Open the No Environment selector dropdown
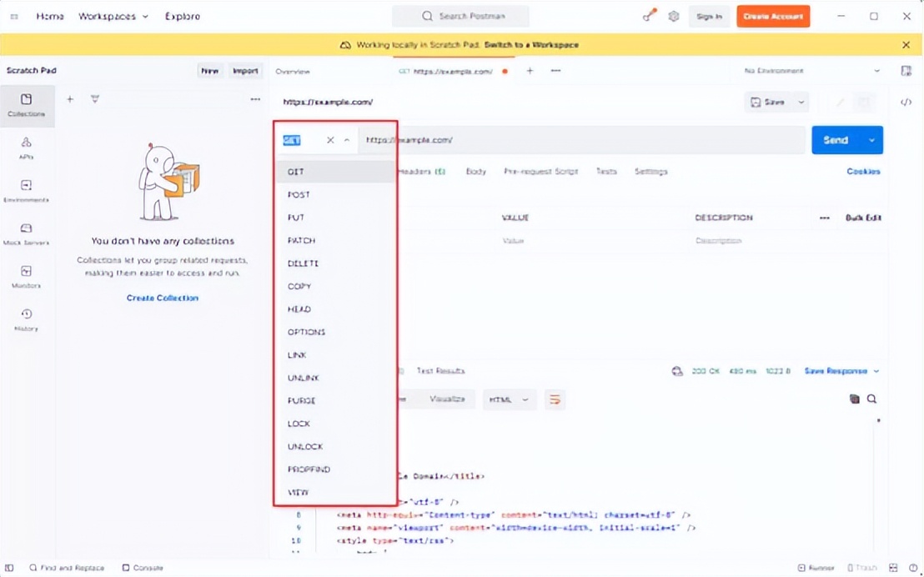 (x=811, y=72)
